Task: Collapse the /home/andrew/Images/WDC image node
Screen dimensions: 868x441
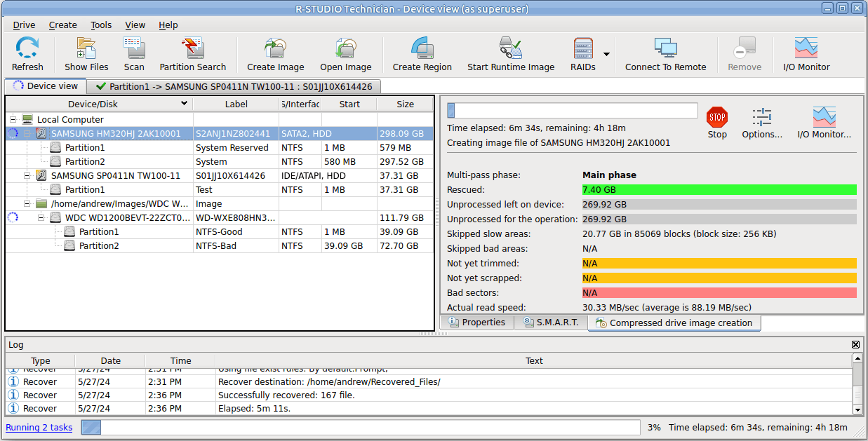Action: pyautogui.click(x=27, y=203)
